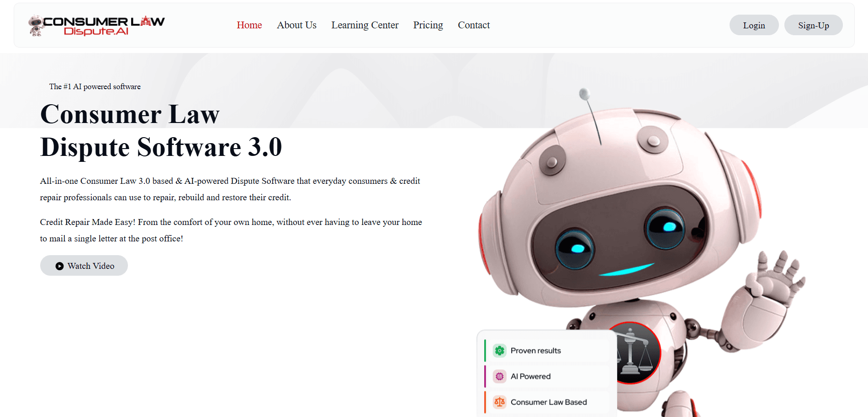Click the robot mascot icon in the header logo
The height and width of the screenshot is (417, 868).
(x=36, y=25)
